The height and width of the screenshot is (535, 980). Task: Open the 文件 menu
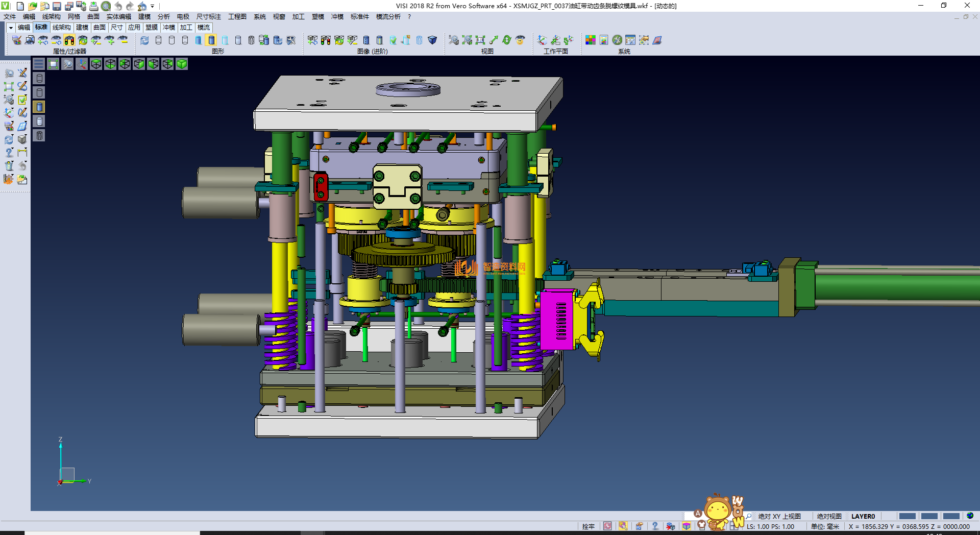tap(10, 17)
